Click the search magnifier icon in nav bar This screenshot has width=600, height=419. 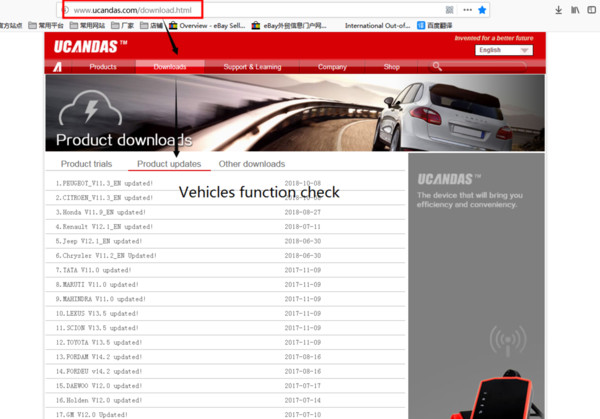[437, 67]
